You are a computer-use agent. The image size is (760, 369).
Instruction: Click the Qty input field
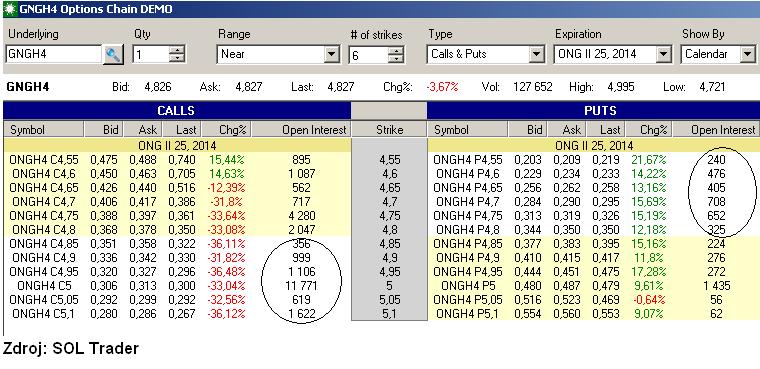151,54
